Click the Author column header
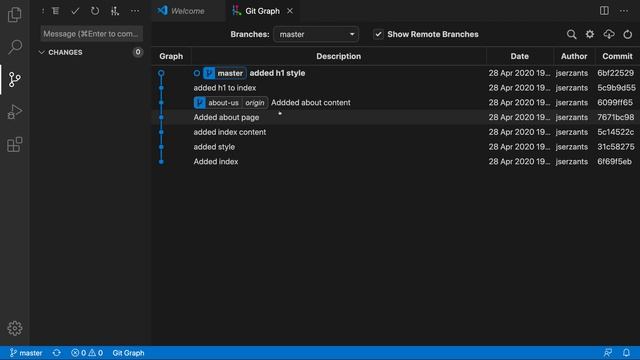 (x=574, y=56)
